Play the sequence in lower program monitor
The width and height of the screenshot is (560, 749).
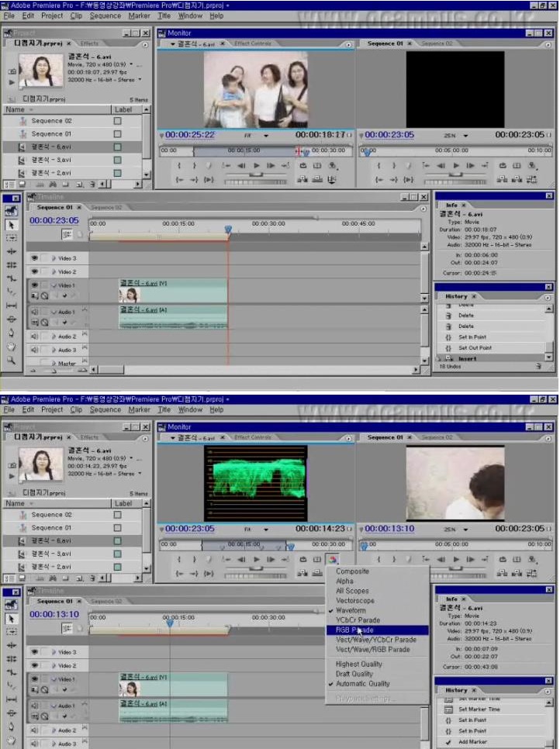(456, 559)
